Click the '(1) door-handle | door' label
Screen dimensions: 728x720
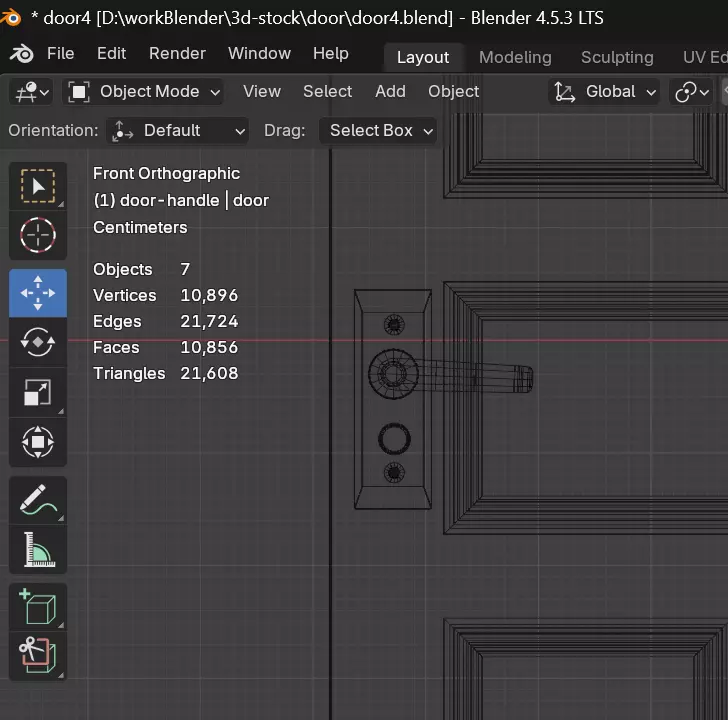(181, 201)
